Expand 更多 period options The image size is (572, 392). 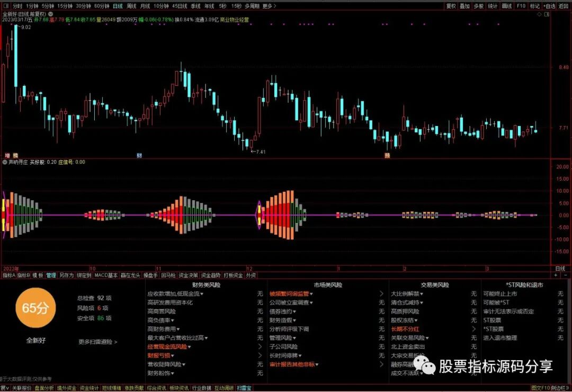point(269,6)
